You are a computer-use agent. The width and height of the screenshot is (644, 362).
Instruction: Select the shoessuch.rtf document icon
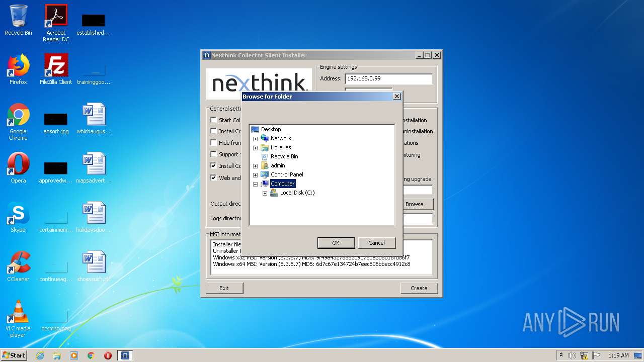tap(94, 266)
